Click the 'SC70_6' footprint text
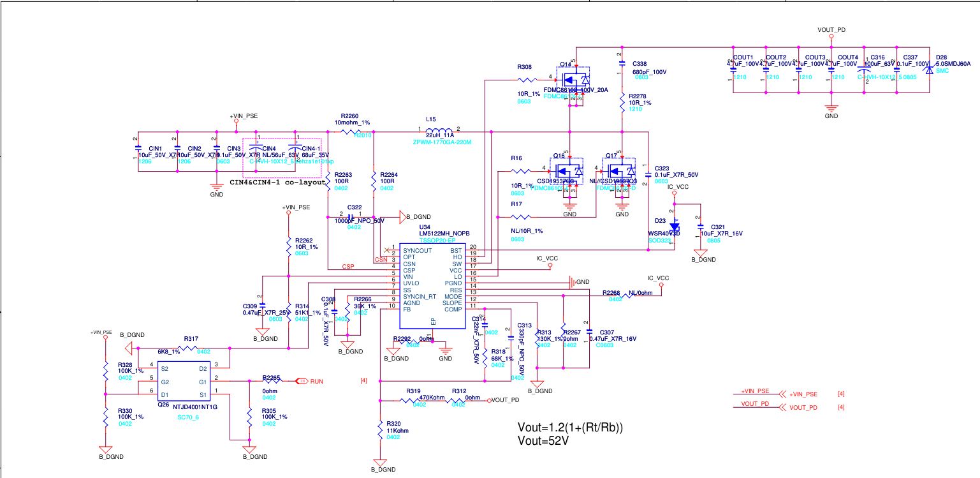The image size is (980, 478). 188,417
